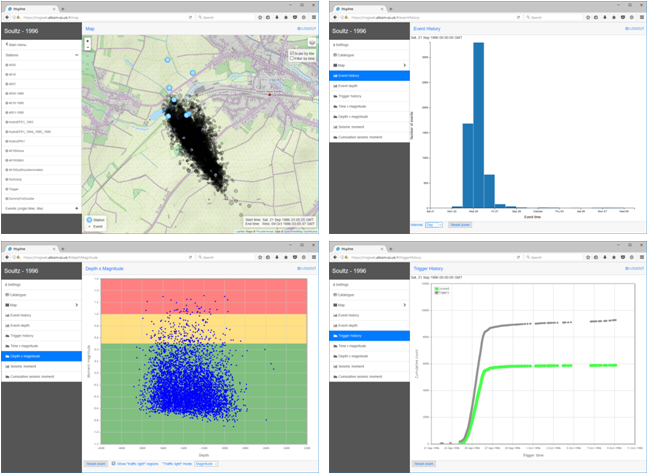Open downloads in the Map browser window
This screenshot has width=648, height=474.
(277, 18)
